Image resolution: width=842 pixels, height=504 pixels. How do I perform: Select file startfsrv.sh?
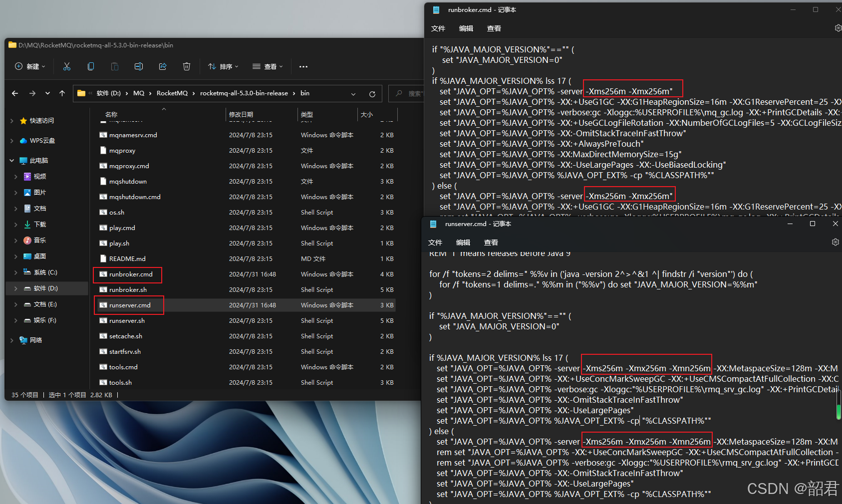[x=125, y=352]
